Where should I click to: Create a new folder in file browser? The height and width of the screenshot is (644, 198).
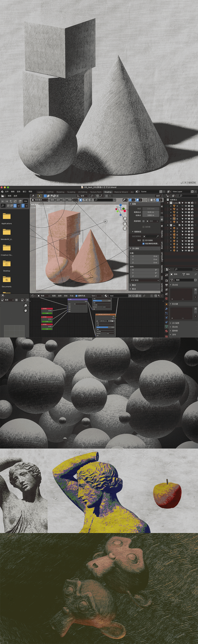(20, 201)
